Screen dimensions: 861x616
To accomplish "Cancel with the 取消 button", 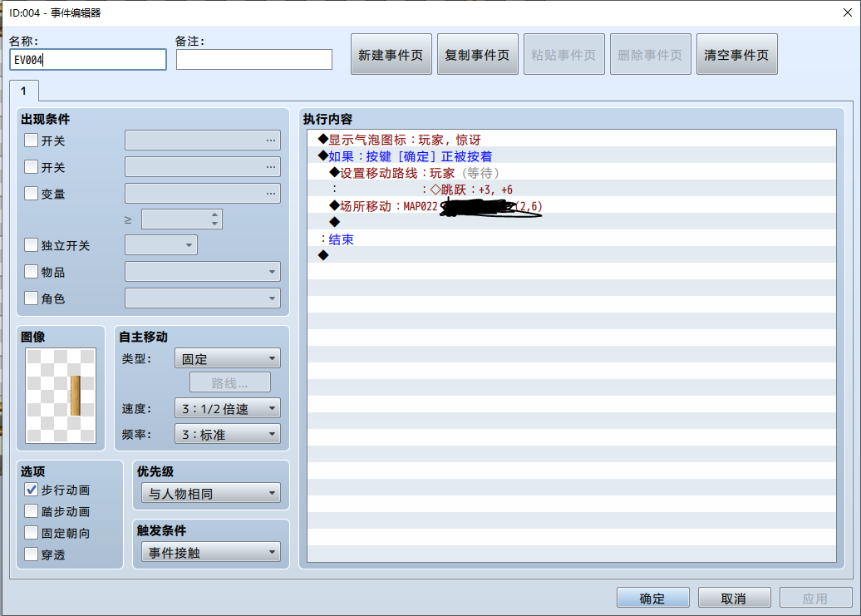I will pos(734,598).
